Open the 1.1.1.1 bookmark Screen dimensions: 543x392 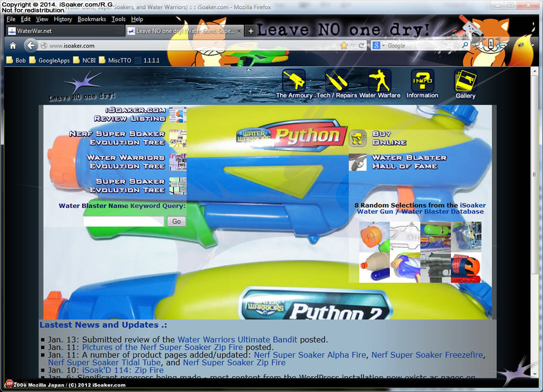coord(147,60)
